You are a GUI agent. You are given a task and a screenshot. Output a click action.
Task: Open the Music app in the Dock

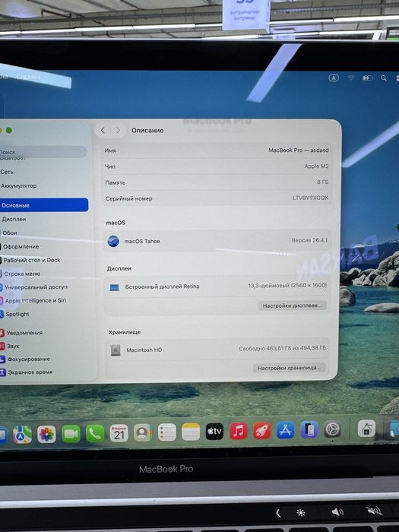pos(239,431)
